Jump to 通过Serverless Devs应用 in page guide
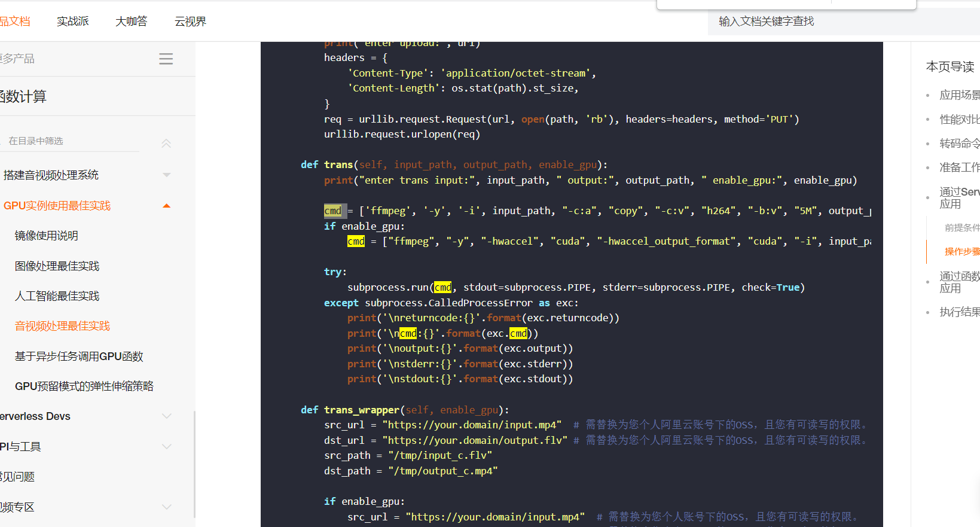The image size is (980, 527). [960, 198]
